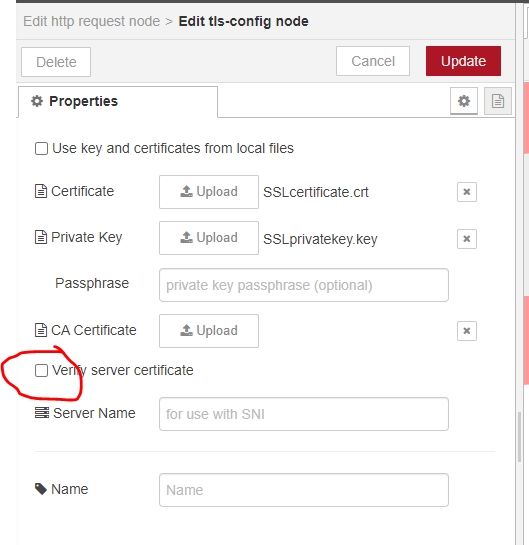
Task: Click the Server Name SNI input field
Action: pos(304,414)
